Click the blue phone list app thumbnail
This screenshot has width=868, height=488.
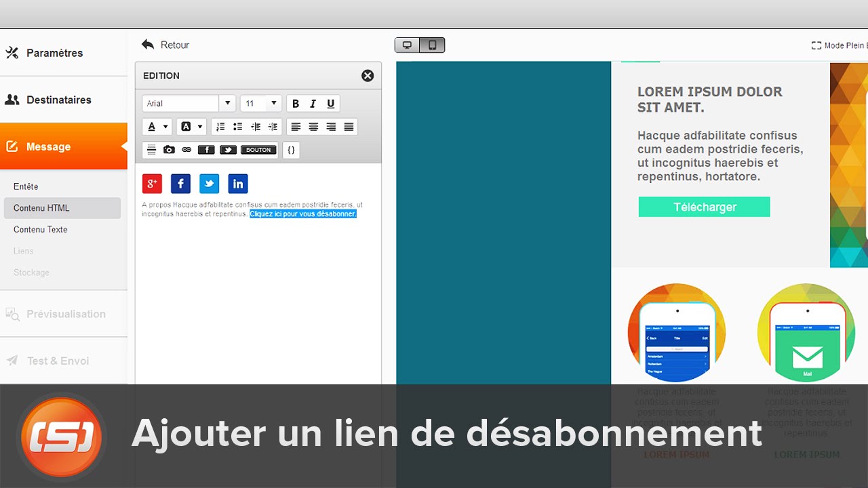click(x=677, y=333)
